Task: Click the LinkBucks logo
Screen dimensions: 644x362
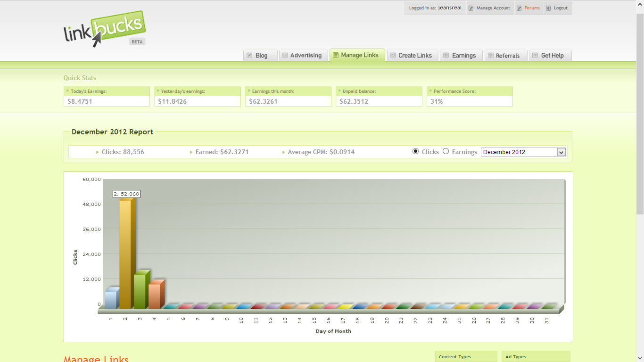Action: [104, 29]
